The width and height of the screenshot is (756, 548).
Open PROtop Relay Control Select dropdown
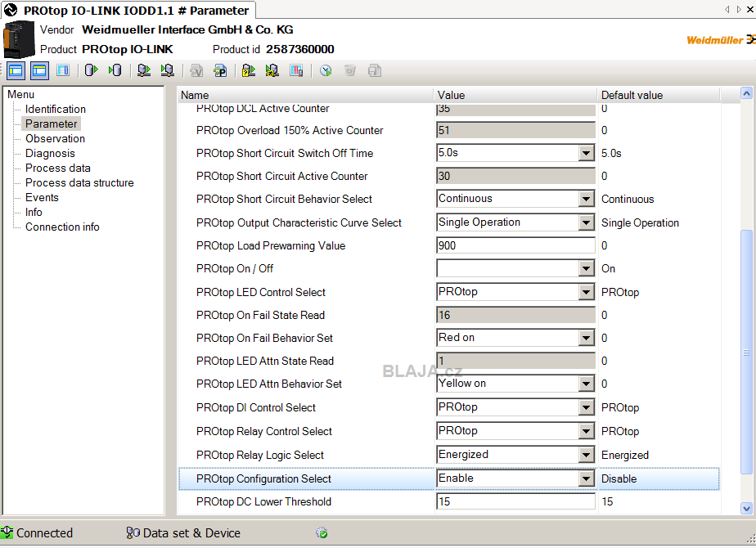586,431
